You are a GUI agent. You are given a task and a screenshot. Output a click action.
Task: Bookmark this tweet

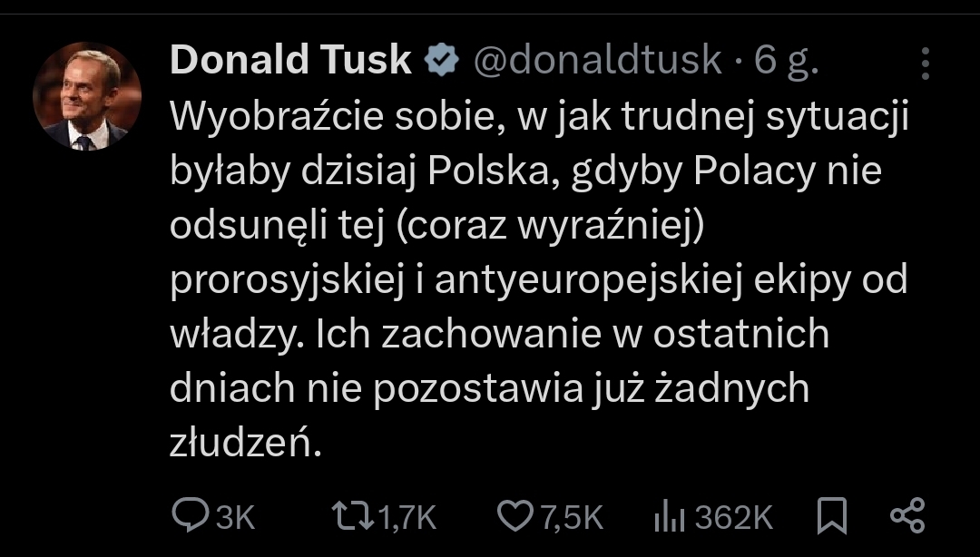[831, 516]
